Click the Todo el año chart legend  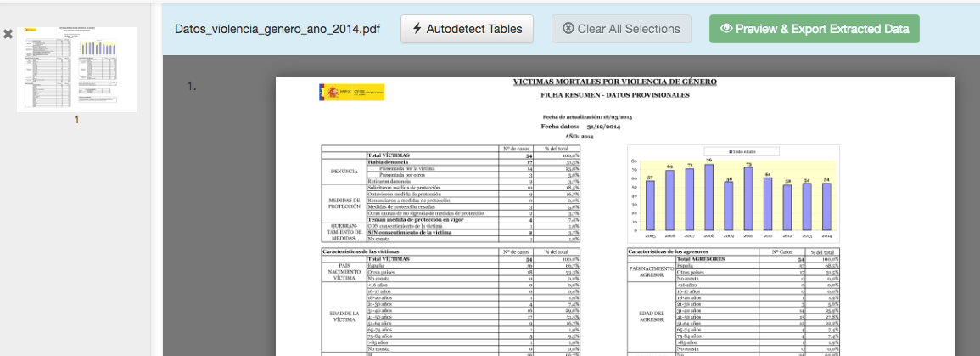point(742,151)
